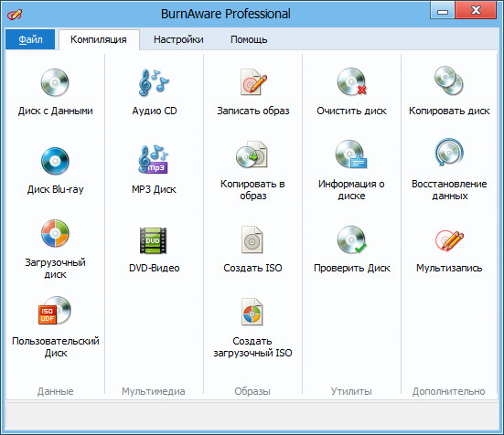The image size is (504, 435).
Task: Open the Информация о диске icon
Action: point(351,154)
